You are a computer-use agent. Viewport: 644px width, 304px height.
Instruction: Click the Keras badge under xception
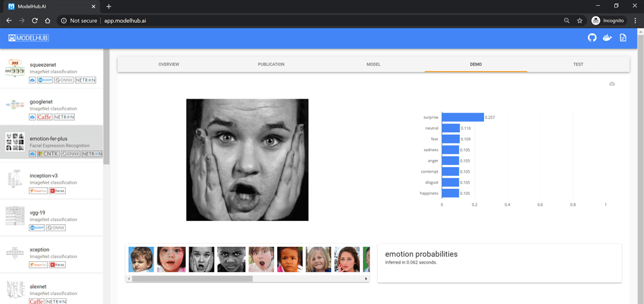pyautogui.click(x=57, y=264)
